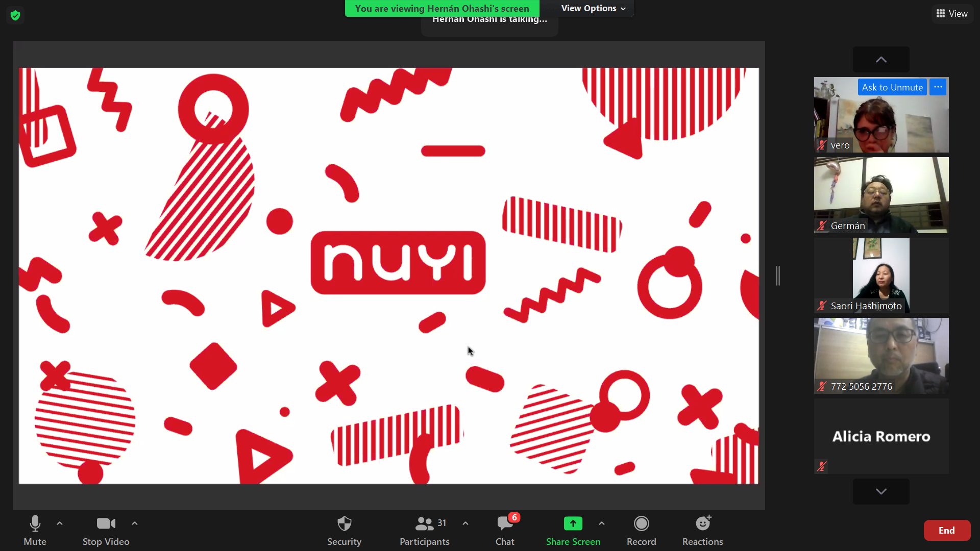The image size is (980, 551).
Task: Open the View layout menu
Action: [952, 14]
